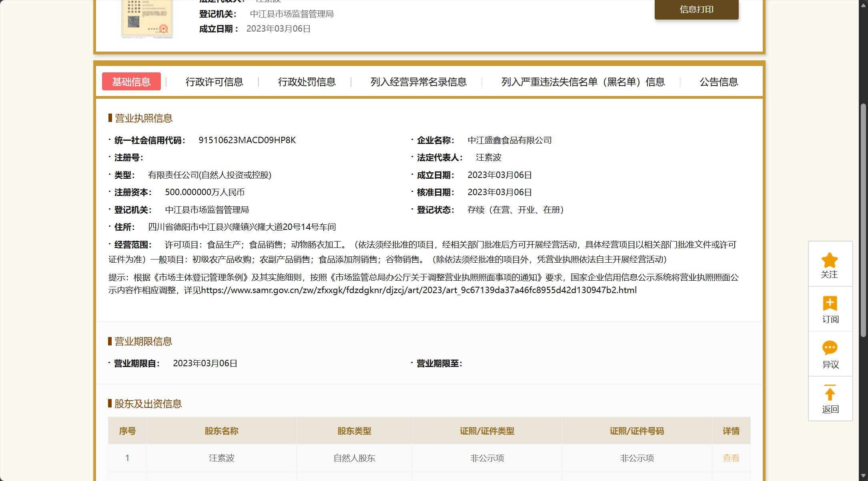
Task: Switch to 行政许可信息 tab
Action: 214,82
